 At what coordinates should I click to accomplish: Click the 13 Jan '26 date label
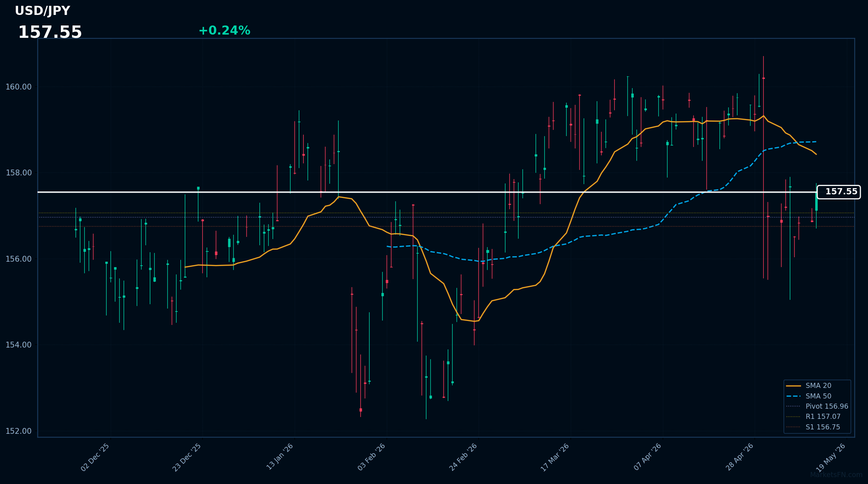[x=280, y=457]
